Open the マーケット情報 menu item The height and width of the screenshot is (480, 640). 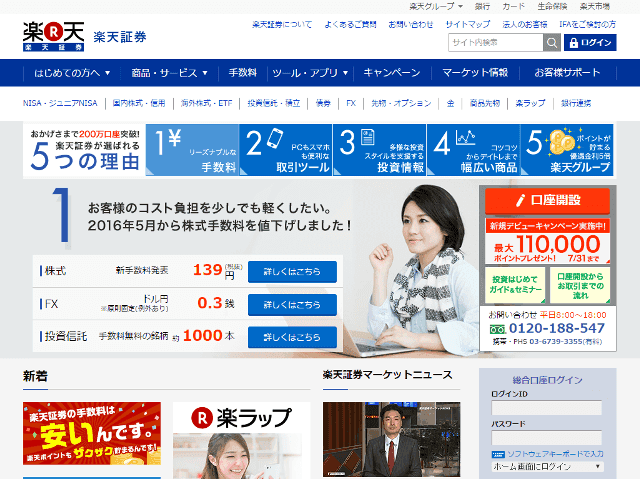(475, 73)
